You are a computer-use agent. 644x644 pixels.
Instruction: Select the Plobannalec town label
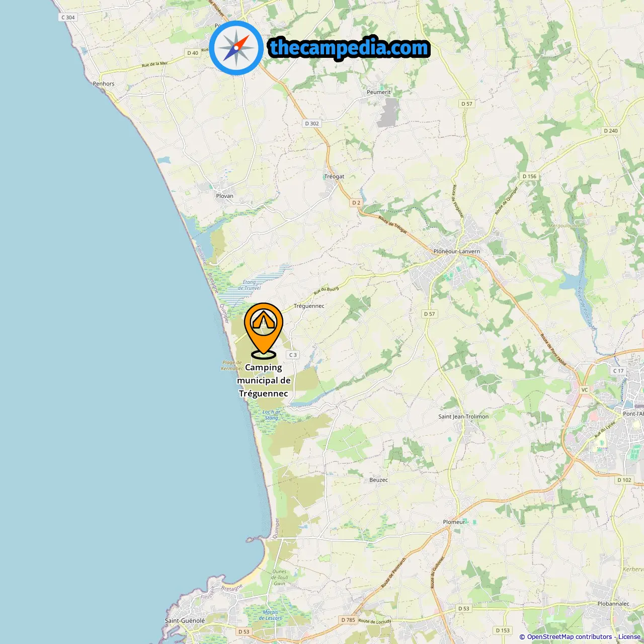point(613,604)
